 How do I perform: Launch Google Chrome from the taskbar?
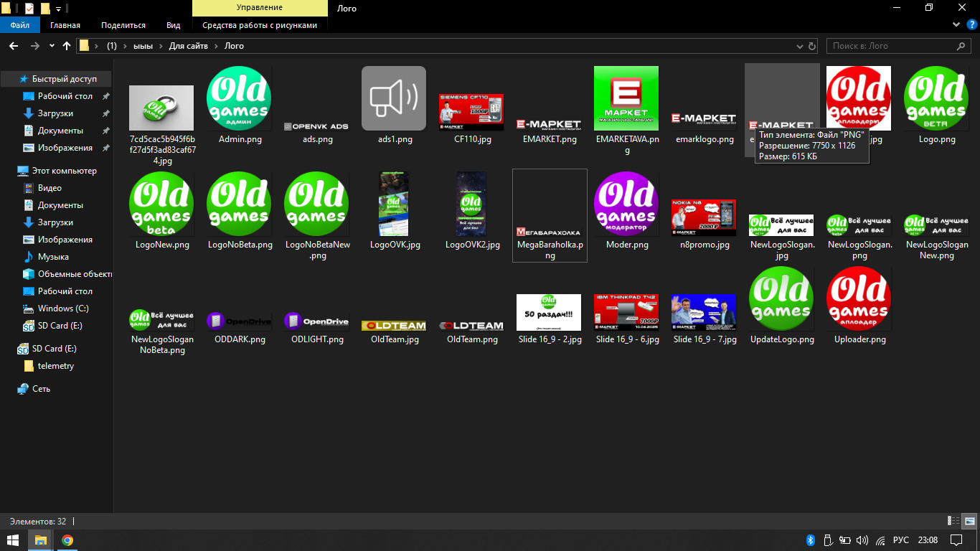[67, 540]
